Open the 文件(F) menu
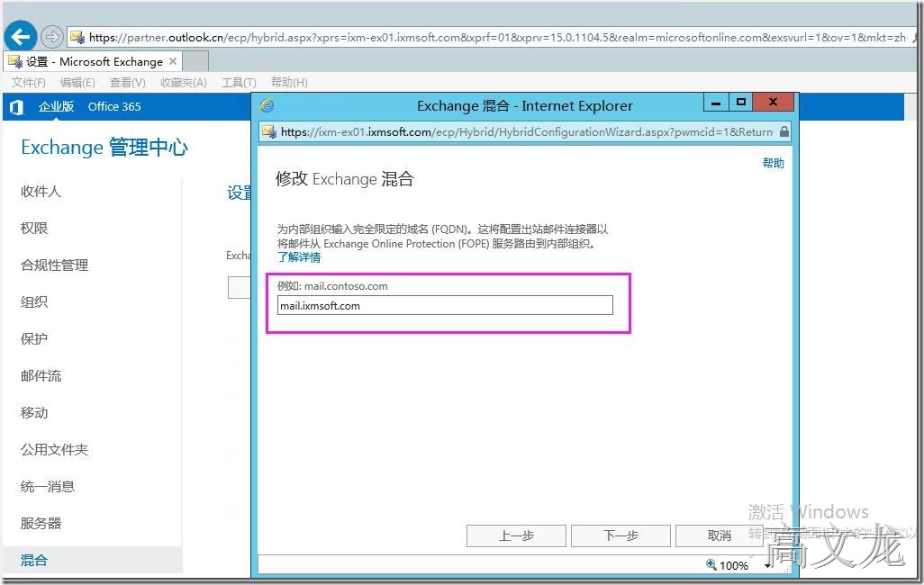The height and width of the screenshot is (585, 924). point(28,83)
